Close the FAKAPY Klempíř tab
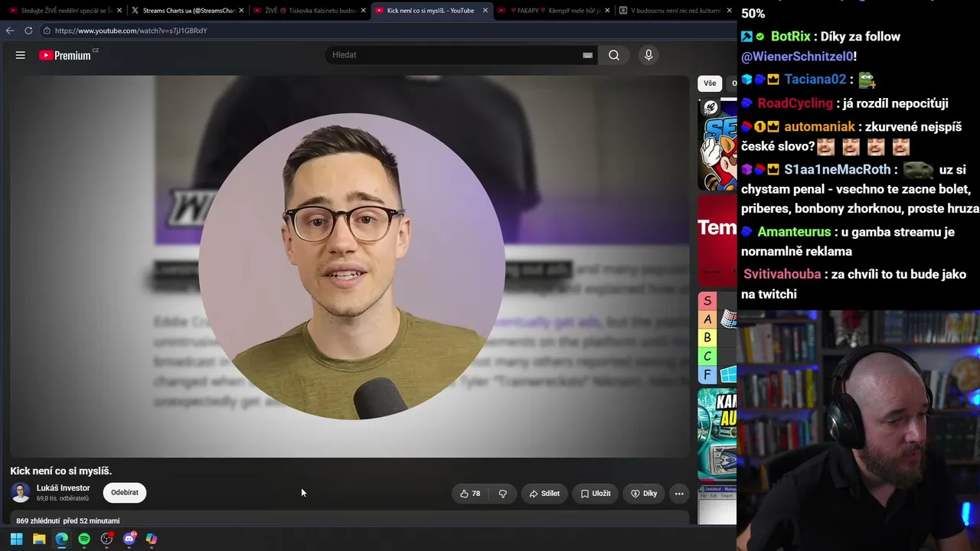The height and width of the screenshot is (551, 980). (x=607, y=11)
